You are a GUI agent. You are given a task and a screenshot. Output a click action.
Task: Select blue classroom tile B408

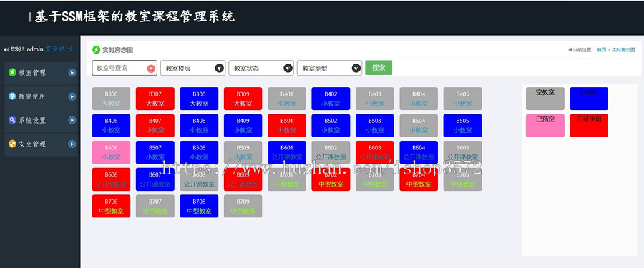click(199, 126)
